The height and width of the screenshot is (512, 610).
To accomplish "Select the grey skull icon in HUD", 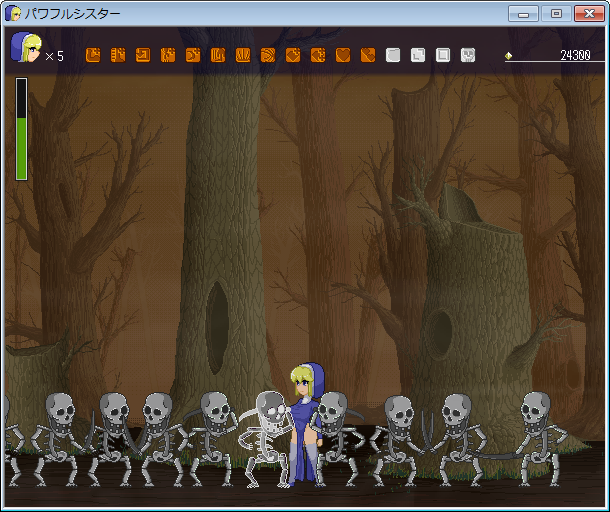I will click(x=468, y=55).
